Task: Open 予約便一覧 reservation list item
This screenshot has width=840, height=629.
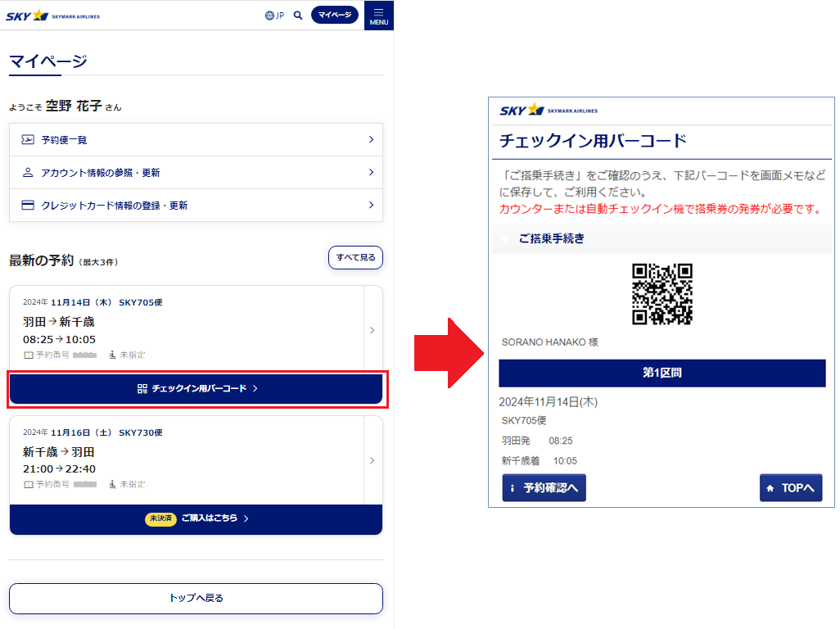Action: 196,140
